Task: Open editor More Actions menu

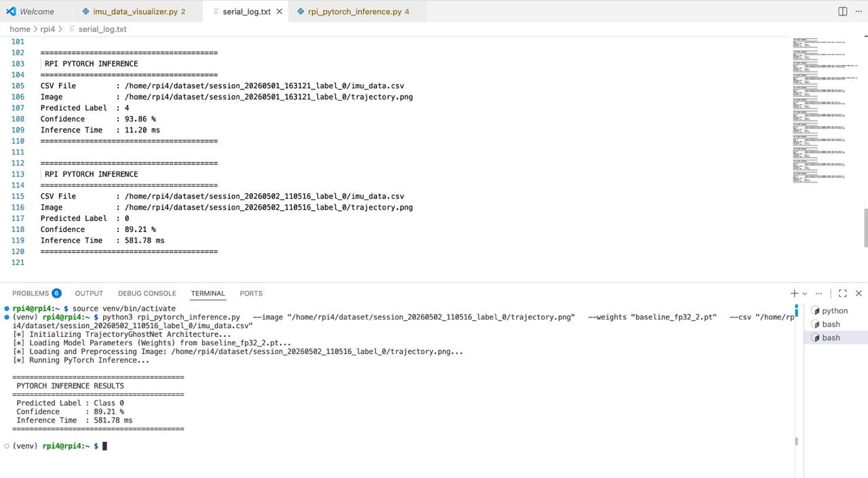Action: click(859, 12)
